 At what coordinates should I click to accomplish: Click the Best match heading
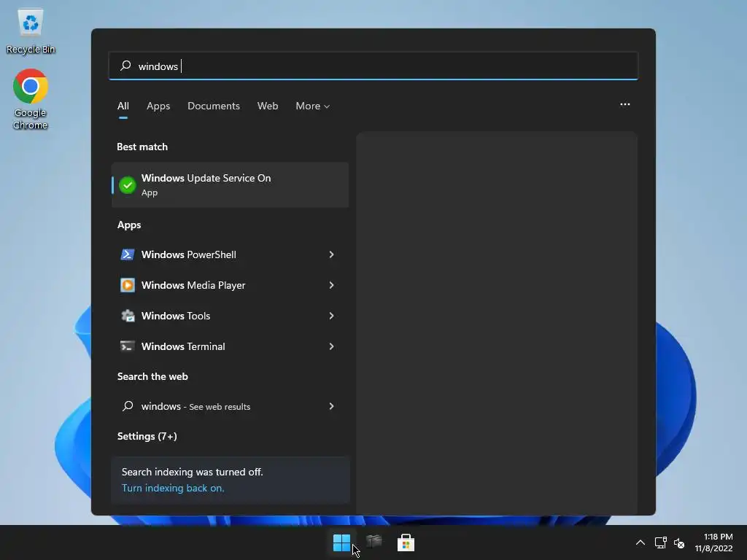pyautogui.click(x=142, y=147)
